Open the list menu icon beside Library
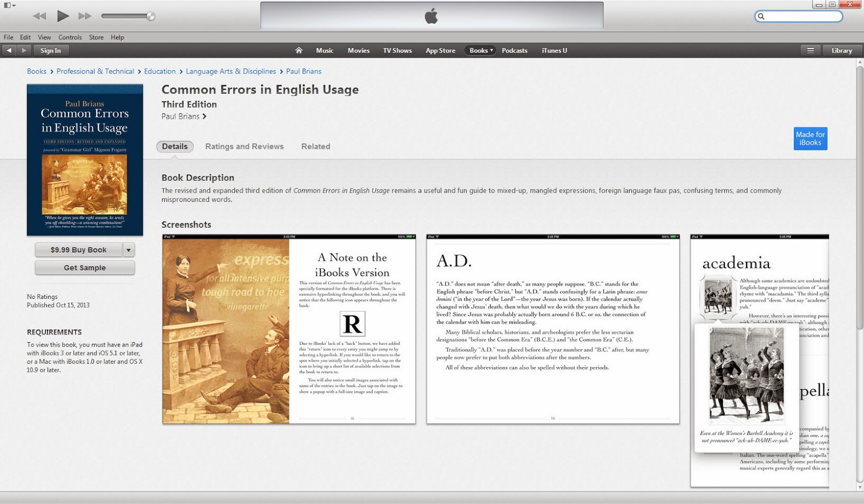This screenshot has height=504, width=864. [811, 51]
